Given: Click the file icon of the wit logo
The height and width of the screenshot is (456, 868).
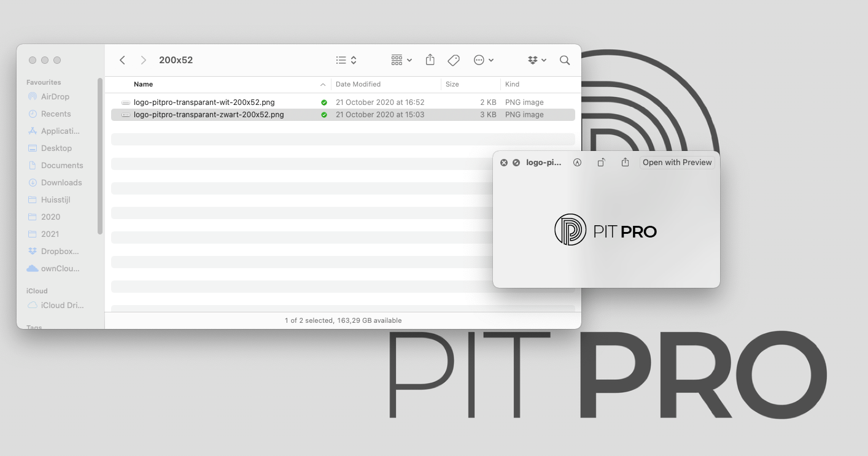Looking at the screenshot, I should click(x=126, y=102).
